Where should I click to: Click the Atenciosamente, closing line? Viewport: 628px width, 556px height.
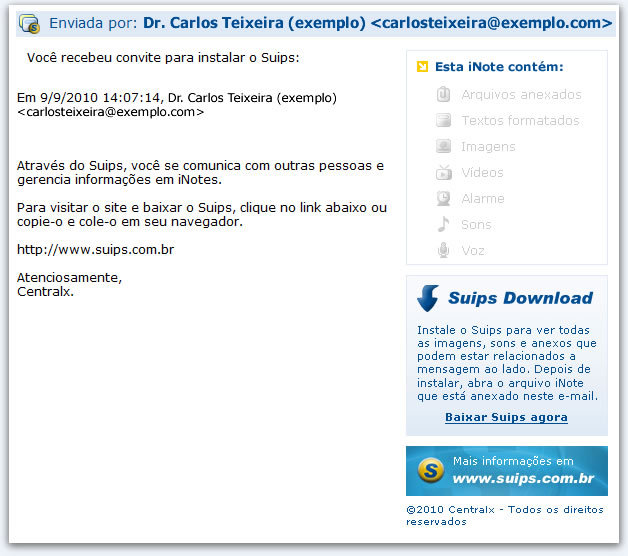[x=69, y=278]
